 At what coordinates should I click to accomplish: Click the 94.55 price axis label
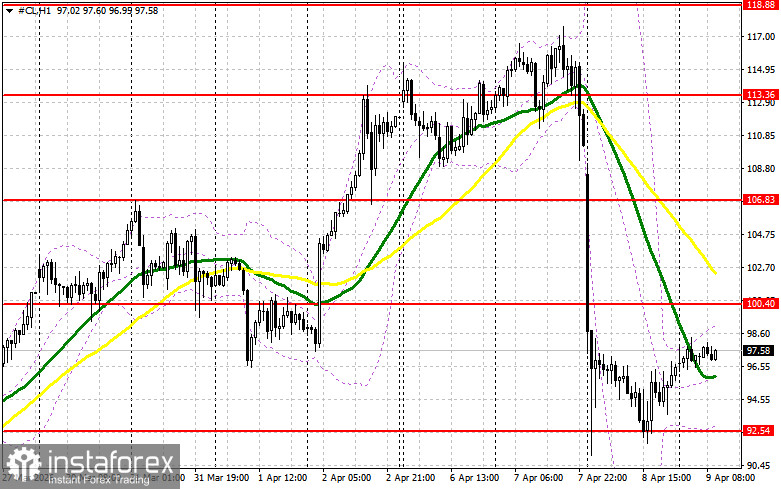pos(761,399)
